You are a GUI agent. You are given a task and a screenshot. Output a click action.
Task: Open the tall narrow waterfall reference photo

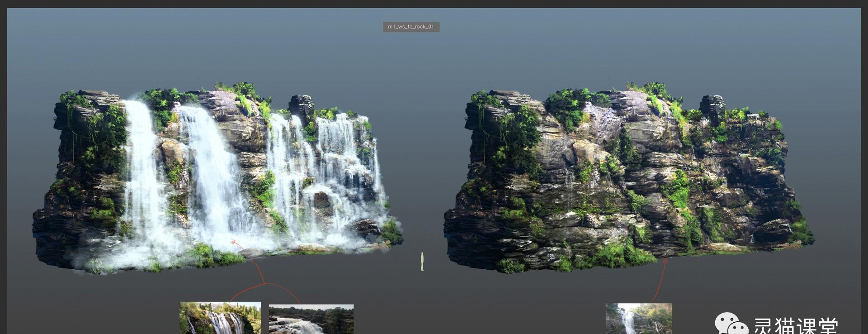pos(639,319)
